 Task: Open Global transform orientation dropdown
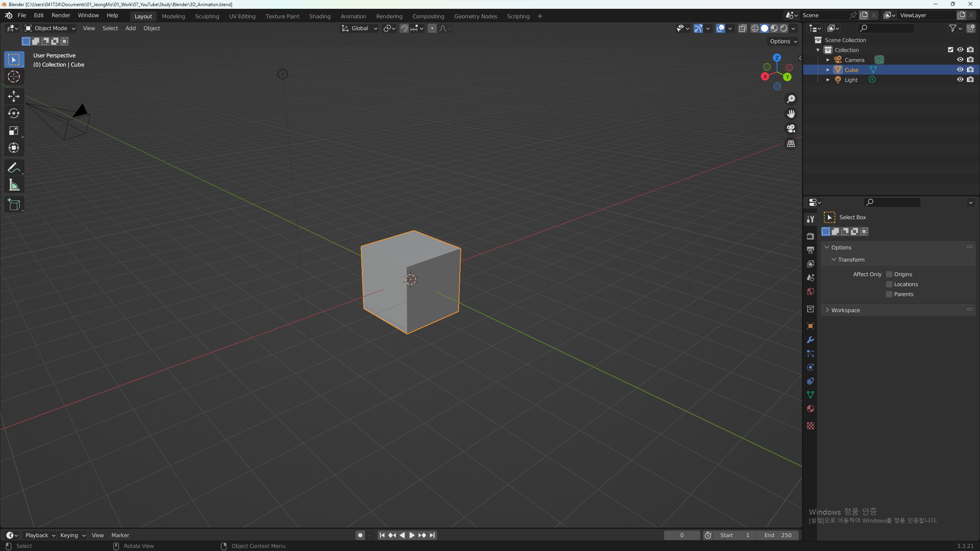[x=359, y=28]
